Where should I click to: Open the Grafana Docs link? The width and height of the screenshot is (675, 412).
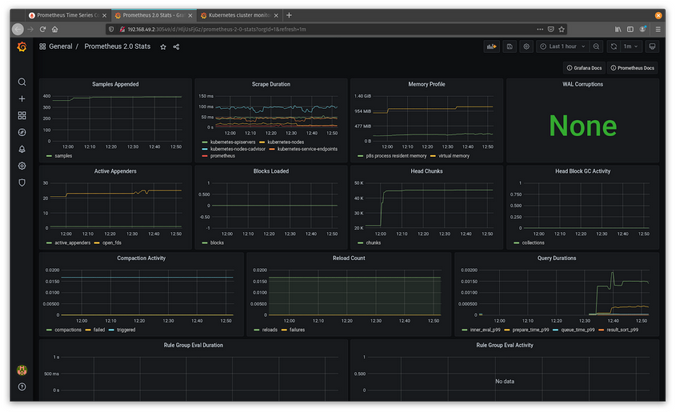(x=584, y=68)
